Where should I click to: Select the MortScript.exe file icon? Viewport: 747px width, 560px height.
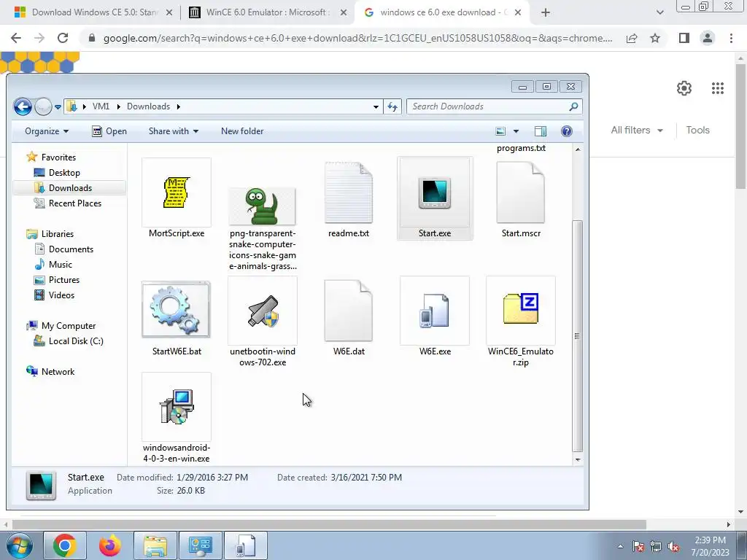coord(177,192)
